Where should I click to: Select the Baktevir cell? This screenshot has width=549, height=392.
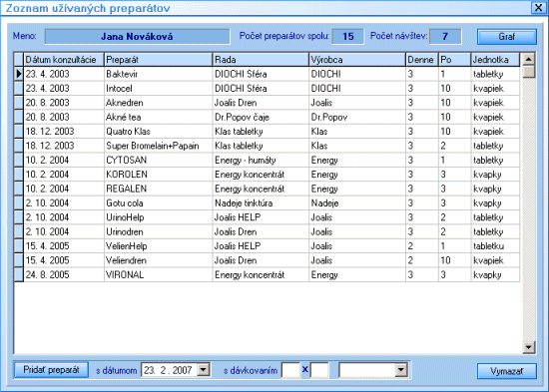pos(159,74)
